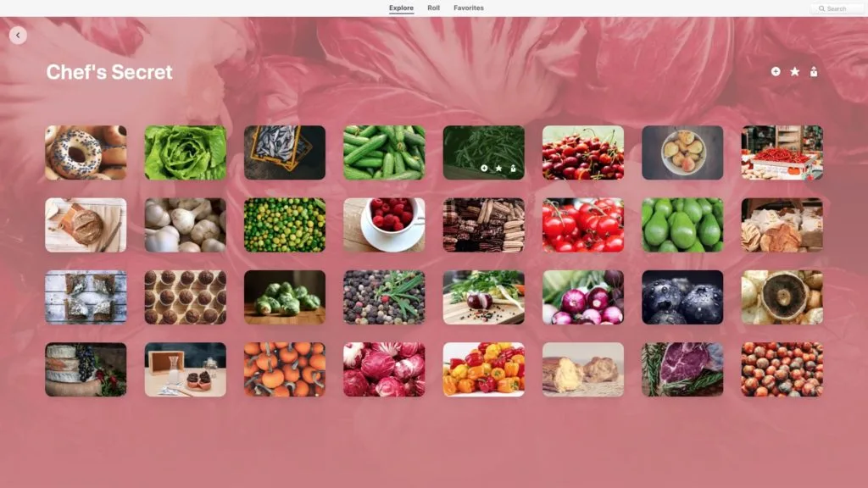Share the green beans photo
Screen dimensions: 868x488
click(513, 169)
